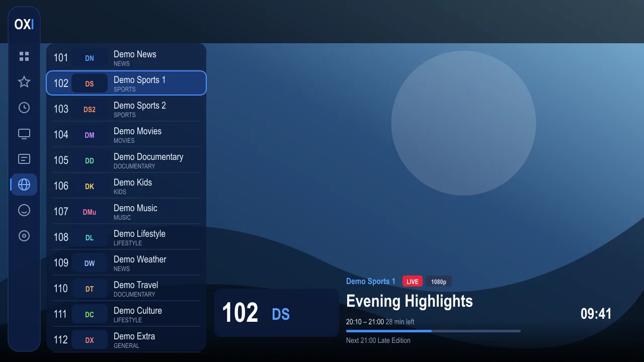
Task: Click the 20:10 – 21:00 time range
Action: click(x=365, y=322)
